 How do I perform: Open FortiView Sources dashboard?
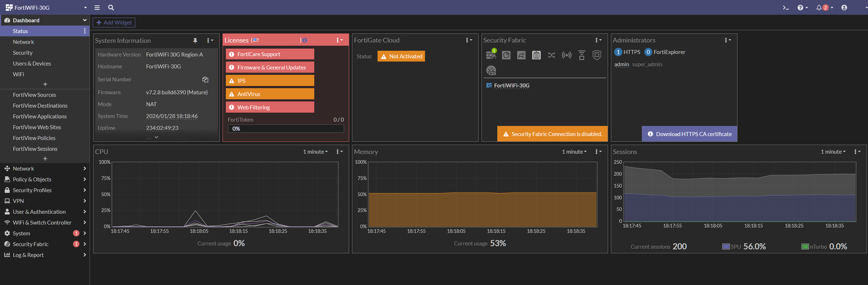pyautogui.click(x=35, y=95)
